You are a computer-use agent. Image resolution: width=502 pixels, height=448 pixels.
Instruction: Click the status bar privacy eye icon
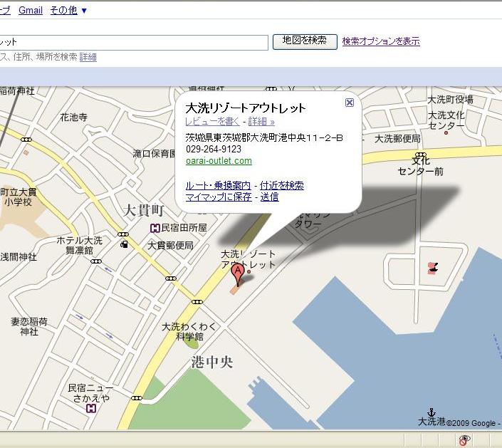click(465, 440)
